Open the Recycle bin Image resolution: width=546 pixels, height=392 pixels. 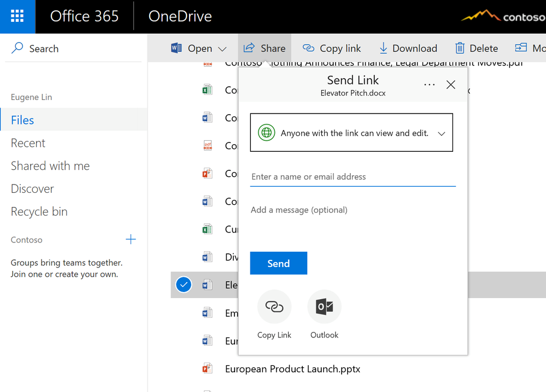[x=39, y=211]
